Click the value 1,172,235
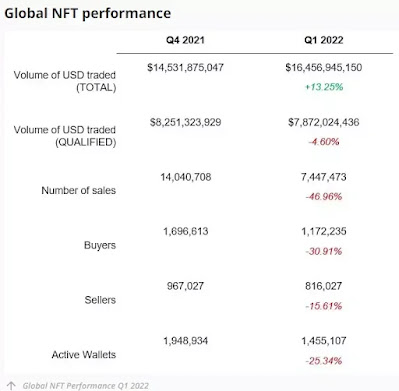The width and height of the screenshot is (399, 391). [x=324, y=231]
